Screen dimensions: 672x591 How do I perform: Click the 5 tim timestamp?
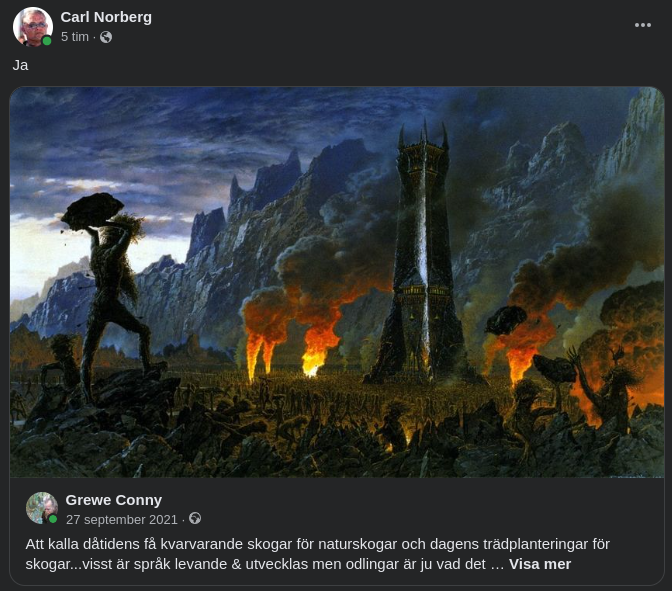(75, 37)
